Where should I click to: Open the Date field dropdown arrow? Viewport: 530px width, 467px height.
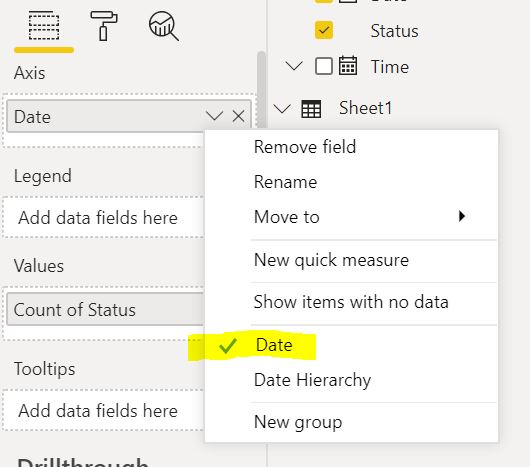click(214, 116)
